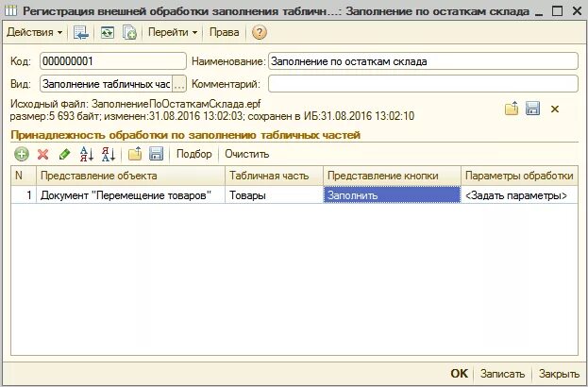Image resolution: width=588 pixels, height=387 pixels.
Task: Select the Заполнить cell
Action: [x=392, y=195]
